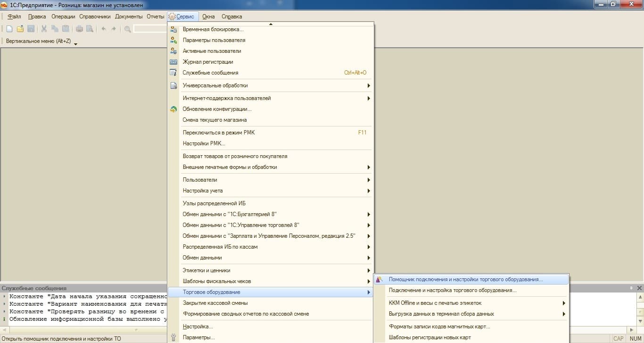
Task: Click the icon beside Временная блокировка
Action: pyautogui.click(x=173, y=29)
